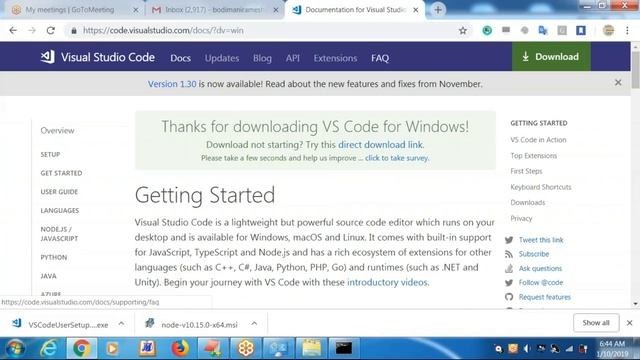Click the Google Translate extension icon

point(543,30)
